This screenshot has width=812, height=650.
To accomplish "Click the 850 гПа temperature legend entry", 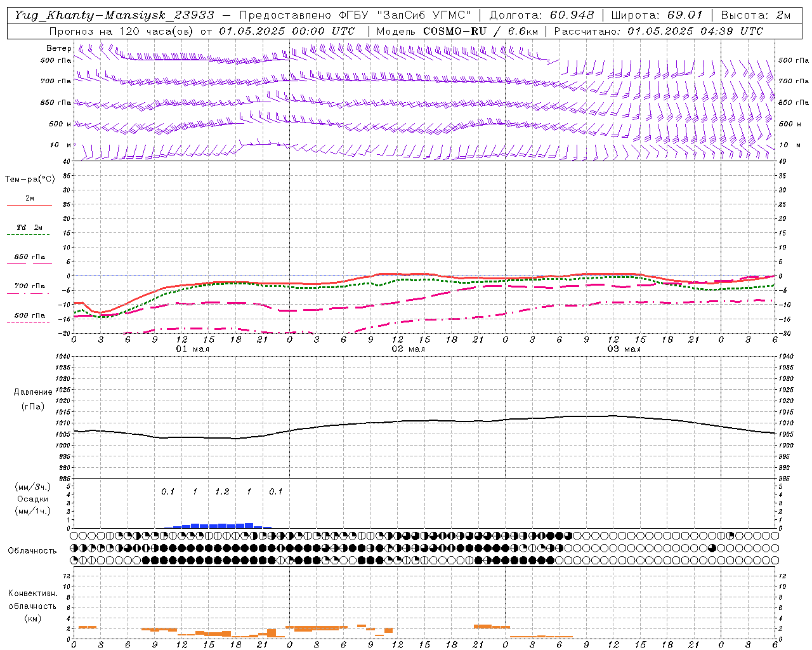I will 29,257.
